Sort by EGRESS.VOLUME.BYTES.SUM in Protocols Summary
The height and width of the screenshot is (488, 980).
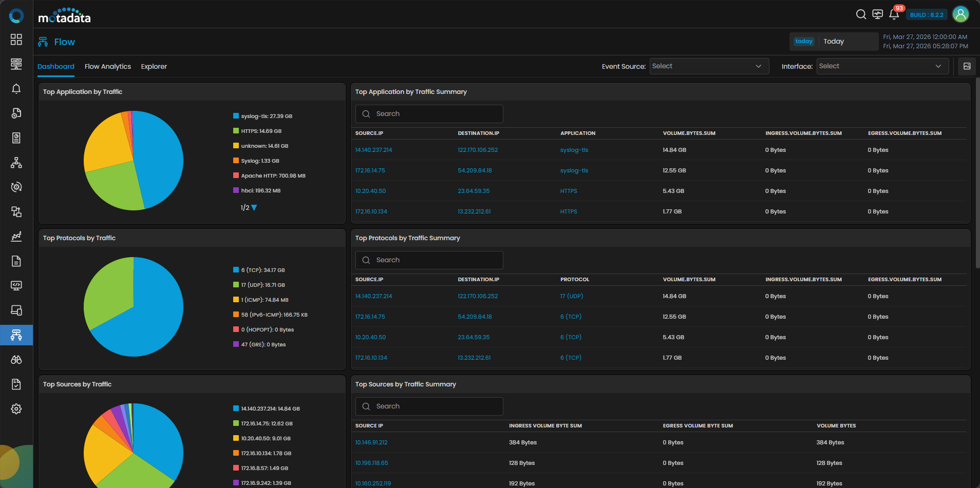[904, 280]
